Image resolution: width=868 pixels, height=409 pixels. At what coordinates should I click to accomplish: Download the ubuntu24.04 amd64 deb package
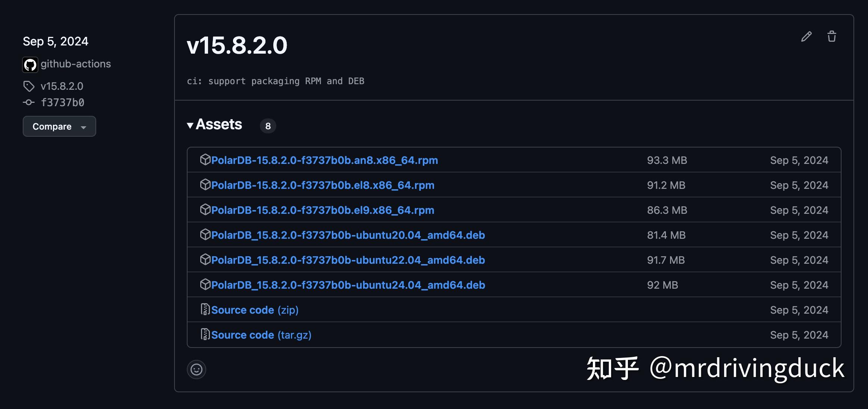[x=348, y=285]
